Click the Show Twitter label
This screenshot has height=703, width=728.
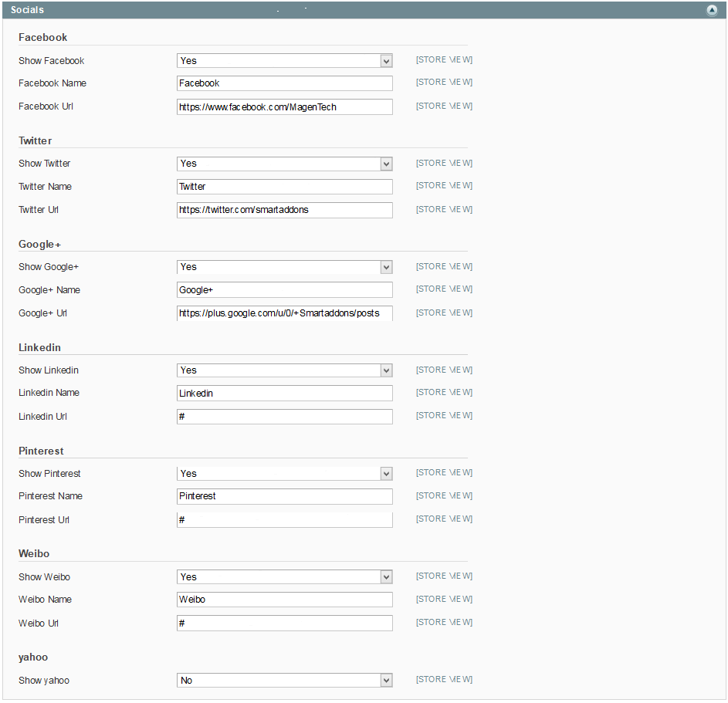(x=45, y=164)
